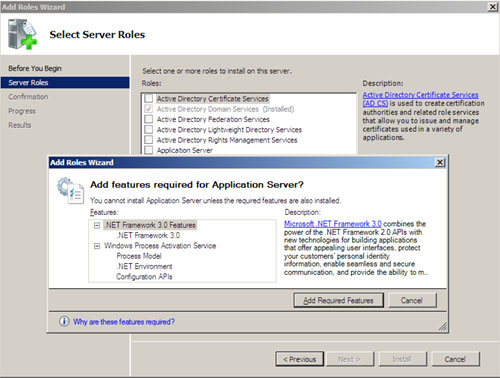Open the Confirmation step
500x378 pixels.
pyautogui.click(x=28, y=97)
